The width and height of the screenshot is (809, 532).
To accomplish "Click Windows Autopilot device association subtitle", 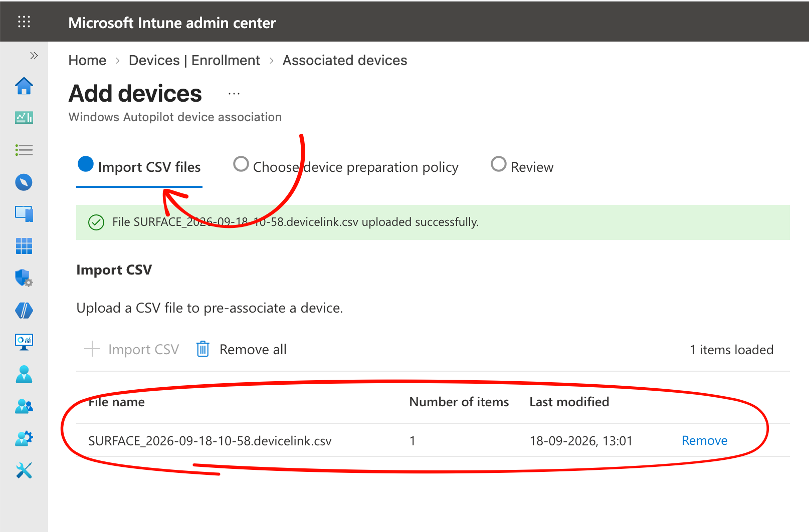I will (x=175, y=117).
